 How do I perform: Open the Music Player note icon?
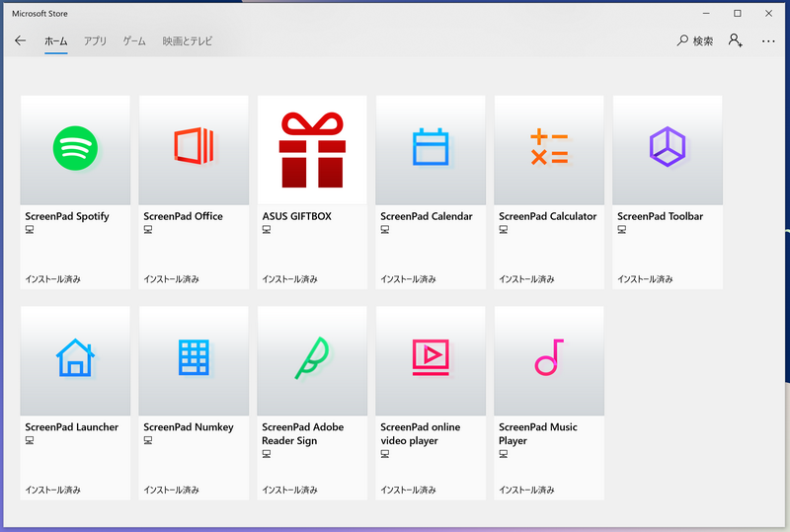point(549,357)
